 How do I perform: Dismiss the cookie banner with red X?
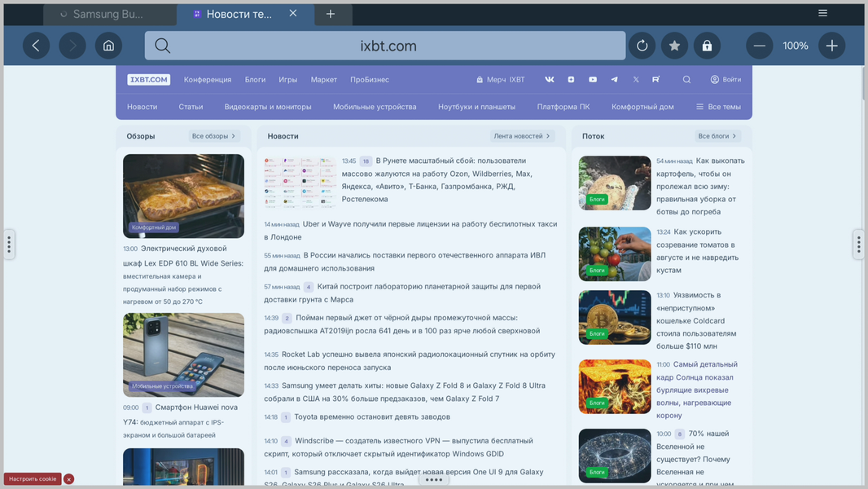coord(68,479)
